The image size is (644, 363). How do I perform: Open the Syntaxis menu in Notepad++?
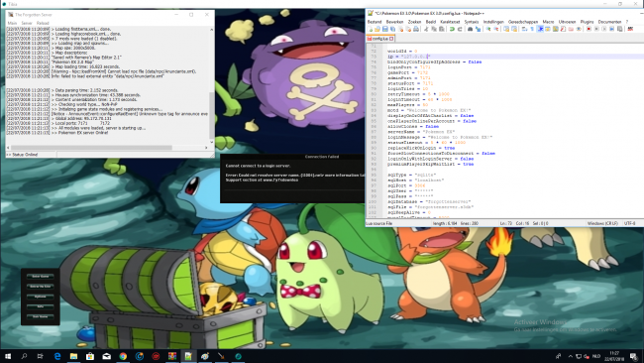[x=472, y=22]
